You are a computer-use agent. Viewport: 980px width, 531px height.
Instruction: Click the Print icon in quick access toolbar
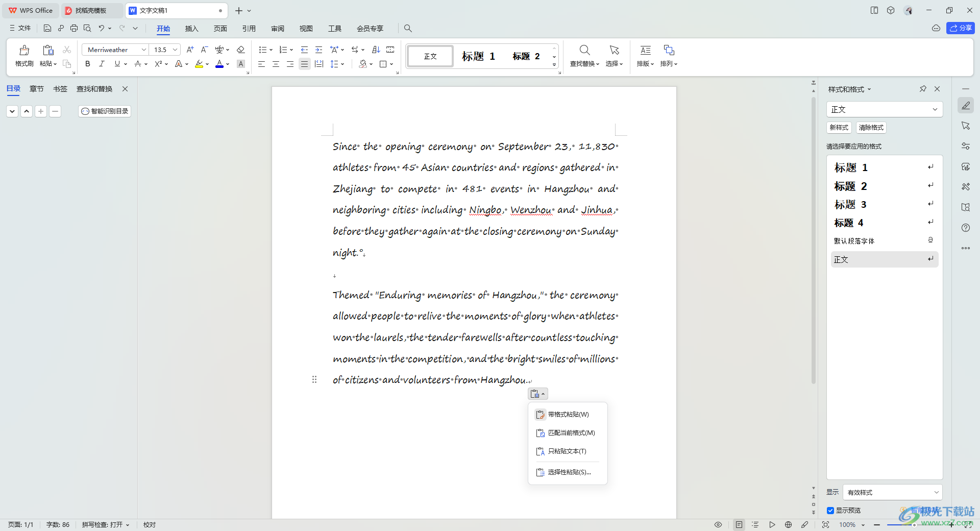click(x=74, y=28)
